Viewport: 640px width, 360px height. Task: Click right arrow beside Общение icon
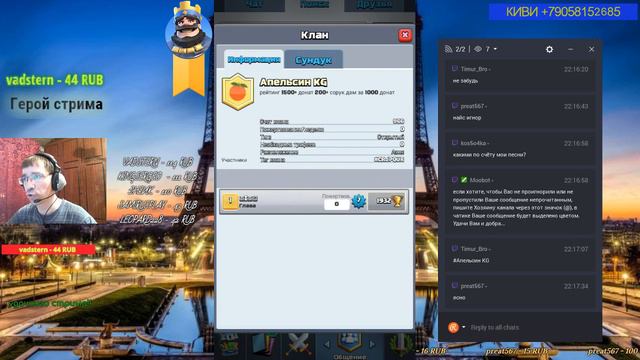372,345
